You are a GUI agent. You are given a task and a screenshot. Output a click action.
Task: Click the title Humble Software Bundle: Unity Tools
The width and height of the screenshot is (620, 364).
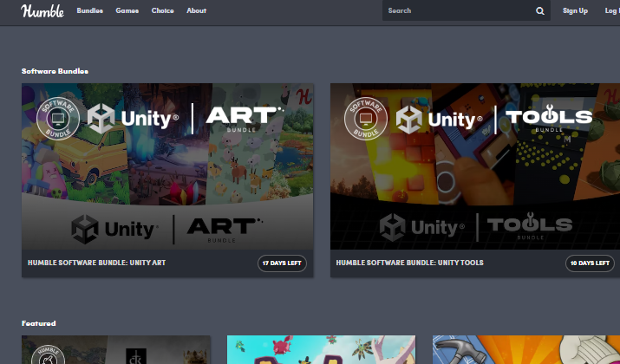(409, 263)
